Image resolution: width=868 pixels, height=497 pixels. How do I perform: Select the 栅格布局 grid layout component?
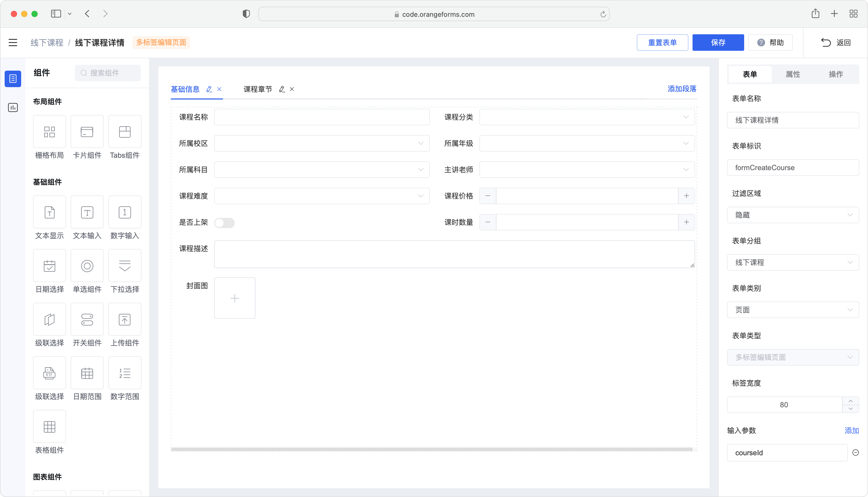(x=49, y=132)
